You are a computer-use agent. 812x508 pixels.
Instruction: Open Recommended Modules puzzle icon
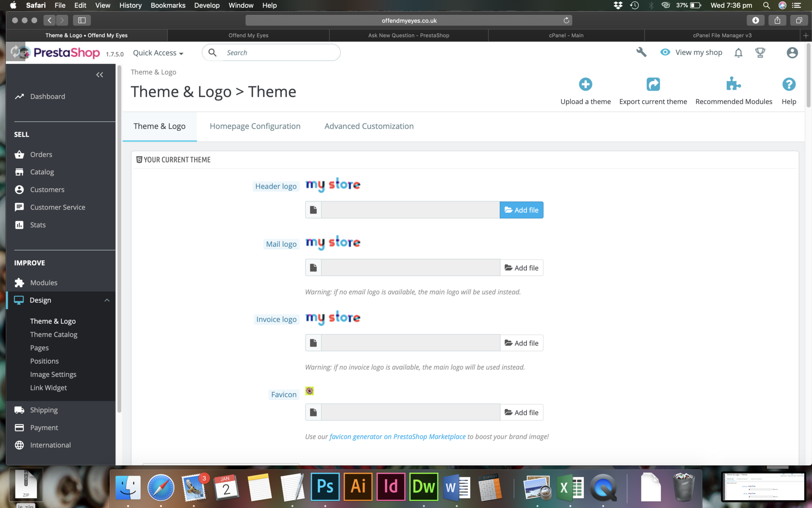733,84
